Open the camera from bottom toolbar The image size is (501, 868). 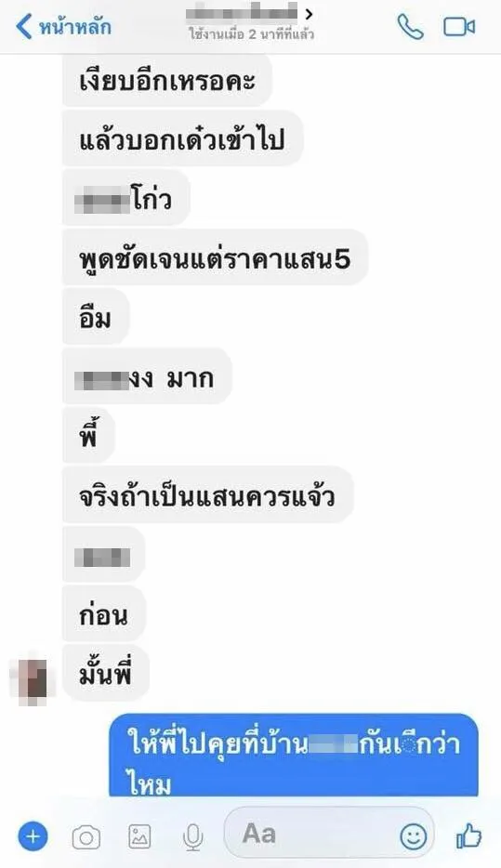click(x=86, y=837)
